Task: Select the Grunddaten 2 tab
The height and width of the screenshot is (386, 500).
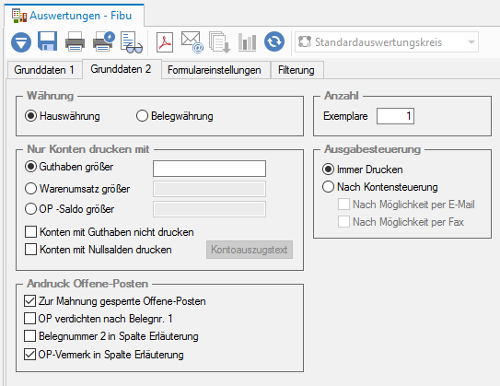Action: 121,69
